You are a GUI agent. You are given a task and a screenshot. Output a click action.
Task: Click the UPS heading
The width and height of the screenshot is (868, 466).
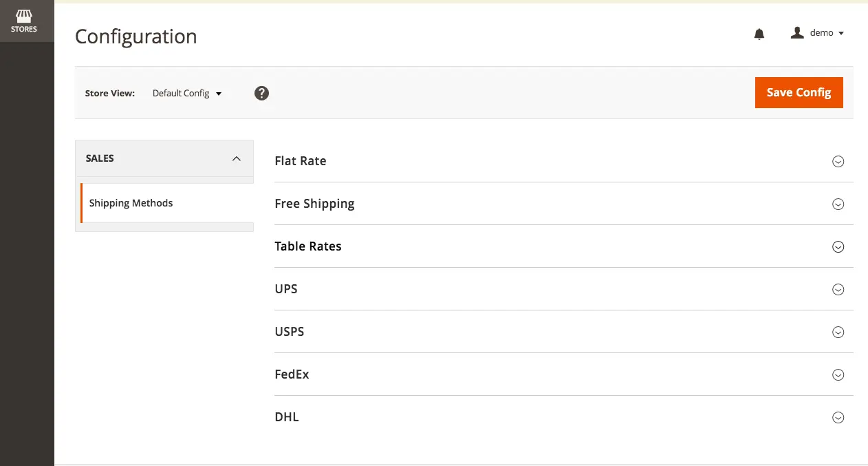coord(286,289)
